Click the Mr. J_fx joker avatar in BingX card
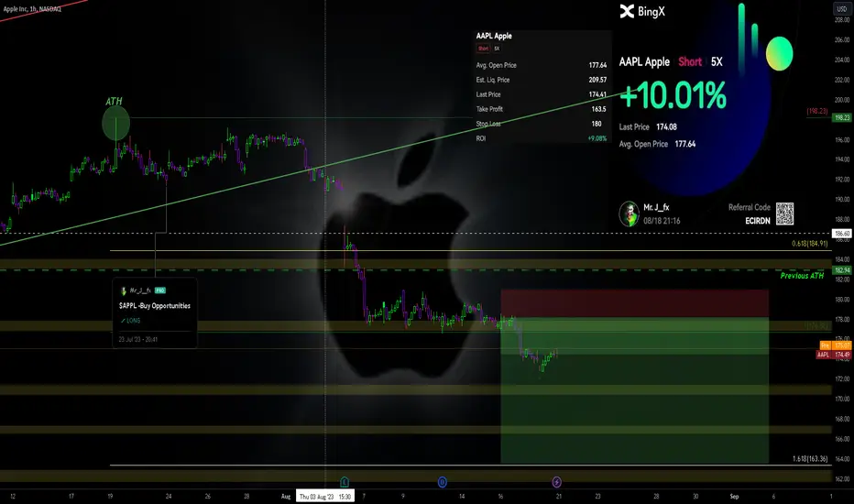Screen dimensions: 854x504 [630, 214]
